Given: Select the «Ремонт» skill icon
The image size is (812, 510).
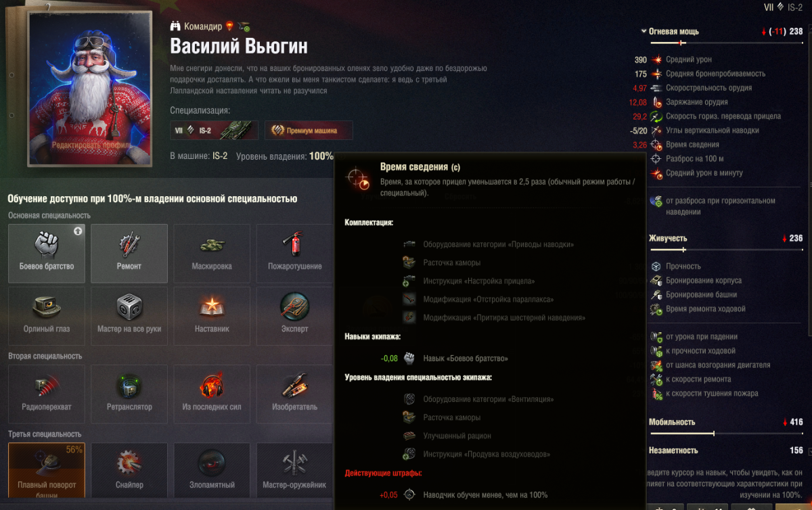Looking at the screenshot, I should tap(129, 253).
